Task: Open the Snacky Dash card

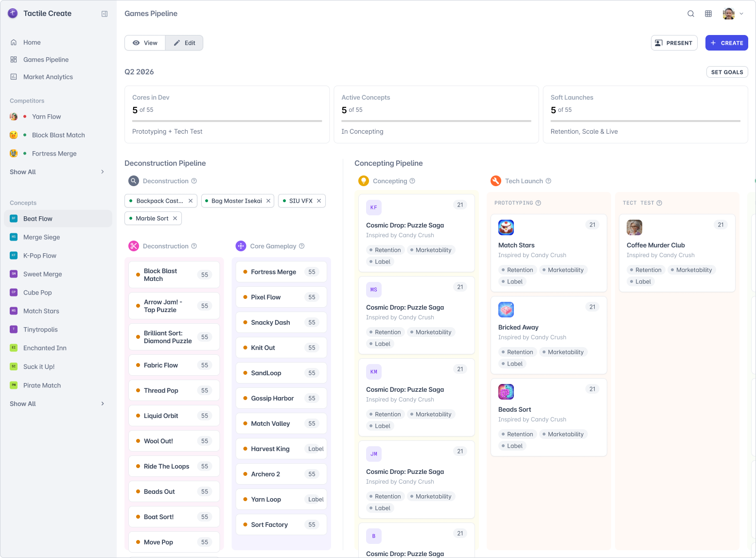Action: point(281,322)
